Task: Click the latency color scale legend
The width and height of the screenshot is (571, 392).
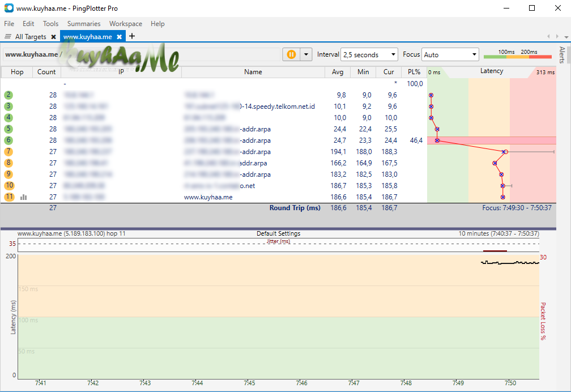Action: tap(518, 54)
